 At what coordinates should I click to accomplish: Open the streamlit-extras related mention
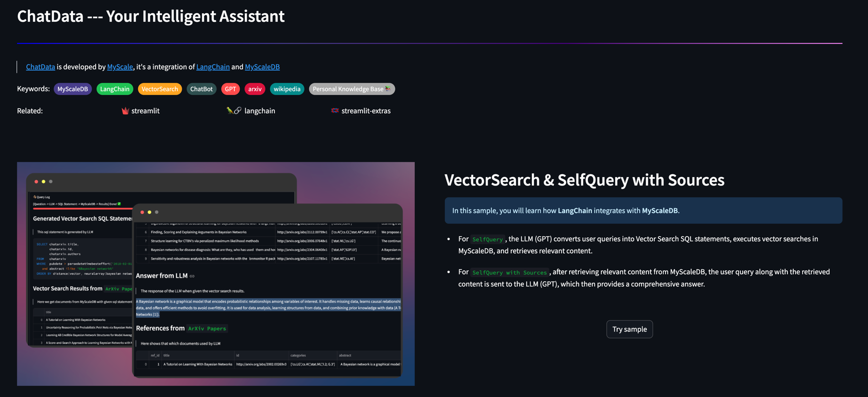click(366, 111)
